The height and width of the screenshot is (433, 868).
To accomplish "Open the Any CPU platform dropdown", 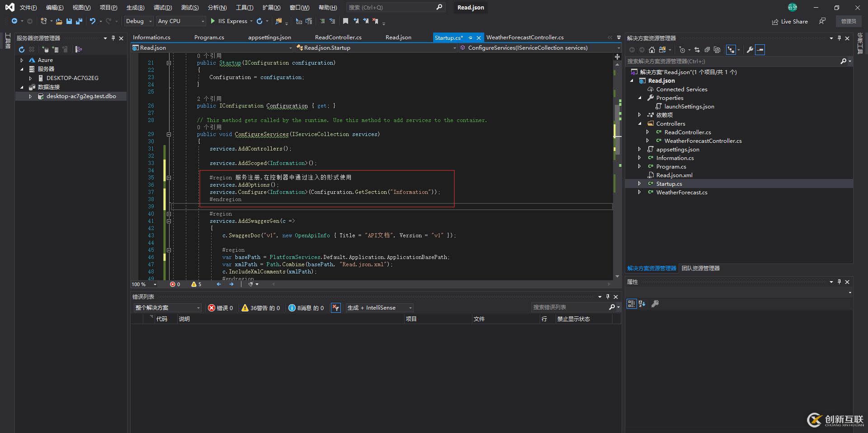I will coord(180,21).
